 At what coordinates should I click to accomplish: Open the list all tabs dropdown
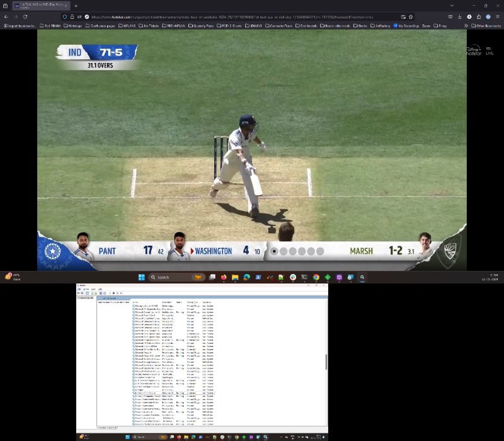[x=451, y=6]
